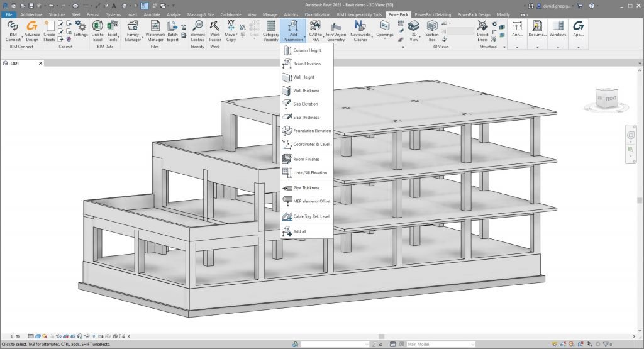Choose Column Height from the parameters menu
Image resolution: width=644 pixels, height=349 pixels.
[x=307, y=50]
